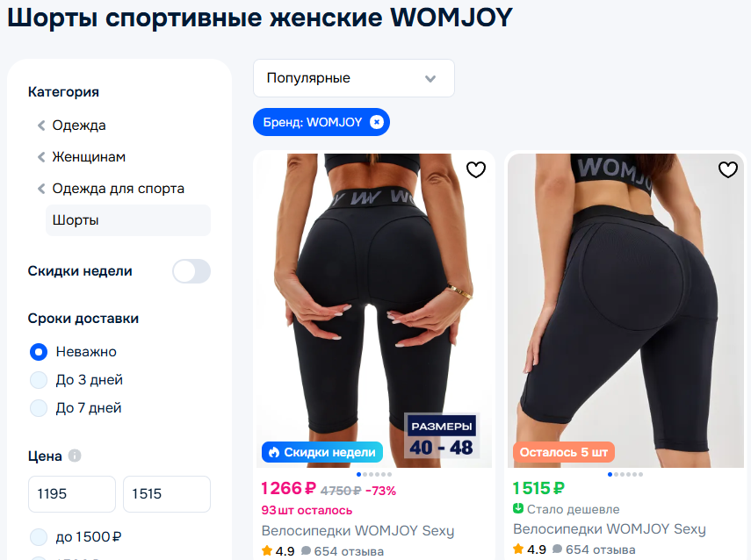Open Велосипедки WOMJOY Sexy title for 1266 ₽
The height and width of the screenshot is (560, 751).
click(357, 531)
